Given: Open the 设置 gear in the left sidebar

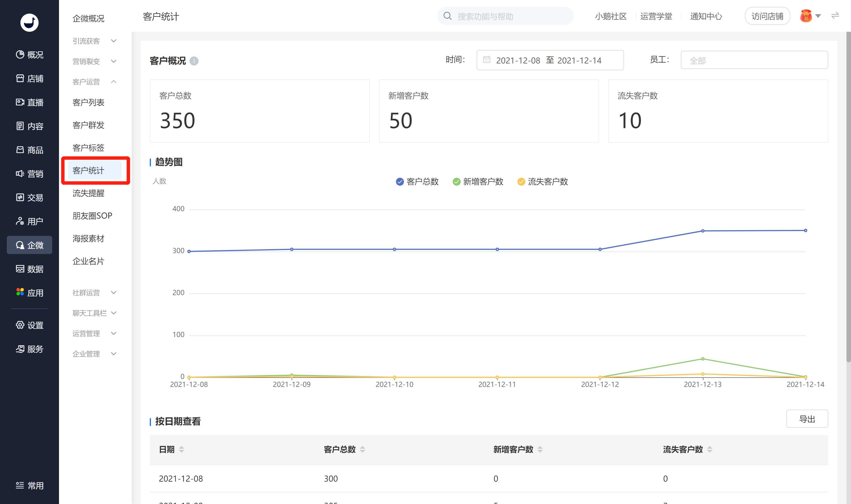Looking at the screenshot, I should 20,325.
